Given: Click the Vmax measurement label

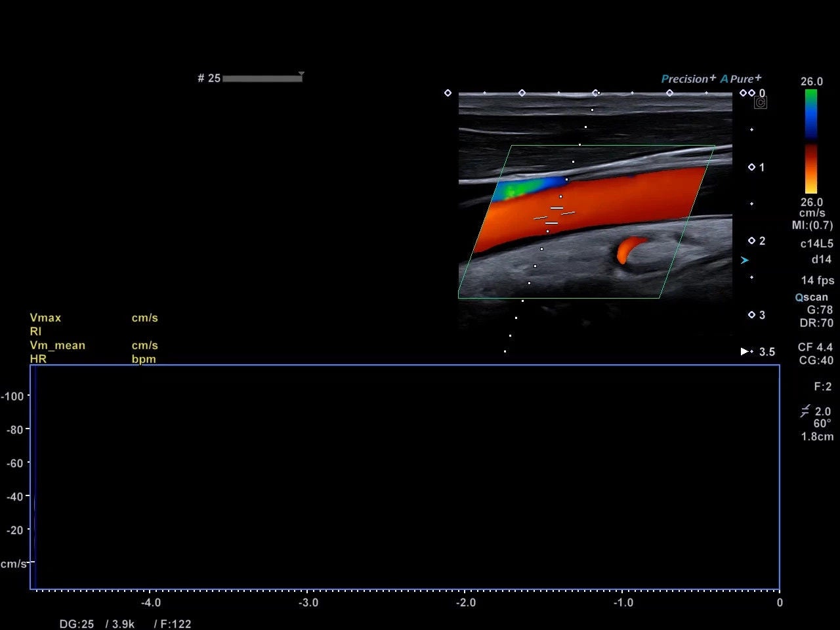Looking at the screenshot, I should tap(45, 318).
